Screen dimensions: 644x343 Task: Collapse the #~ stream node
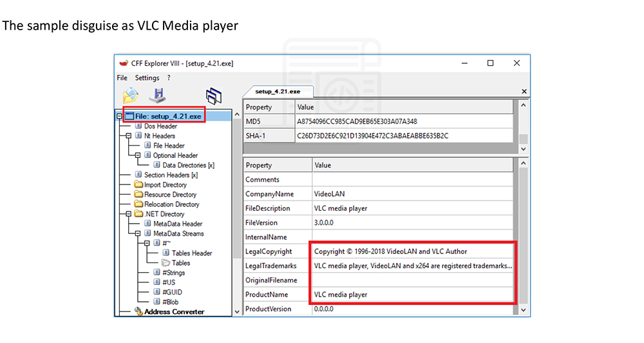tap(147, 244)
